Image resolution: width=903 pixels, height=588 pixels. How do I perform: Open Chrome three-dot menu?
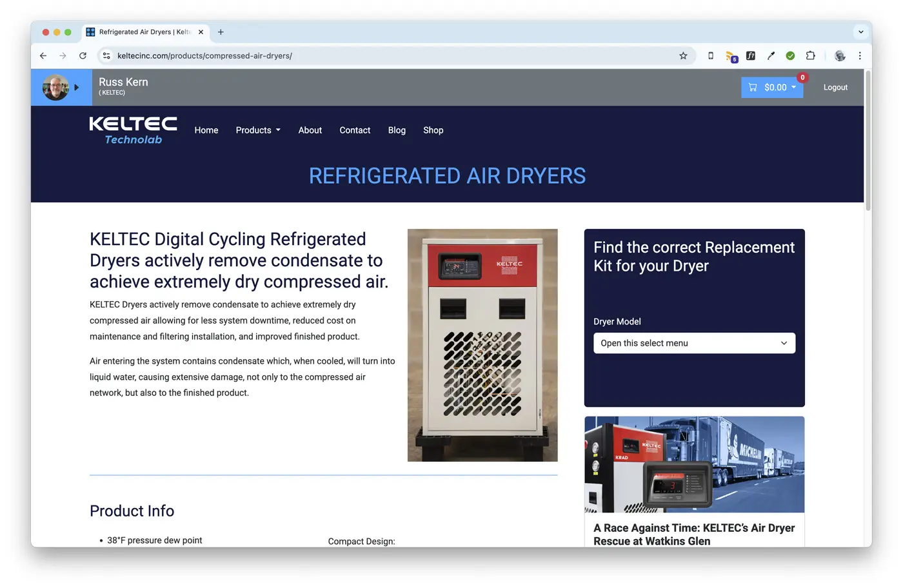860,56
